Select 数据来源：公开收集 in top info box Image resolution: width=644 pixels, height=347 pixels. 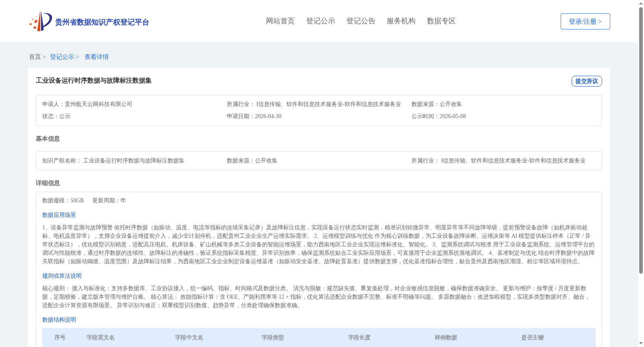436,104
